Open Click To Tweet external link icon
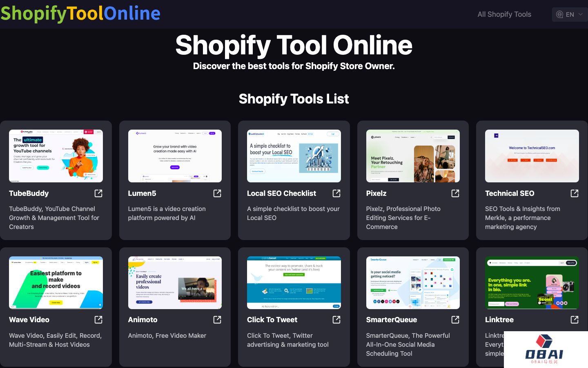588x368 pixels. tap(336, 319)
